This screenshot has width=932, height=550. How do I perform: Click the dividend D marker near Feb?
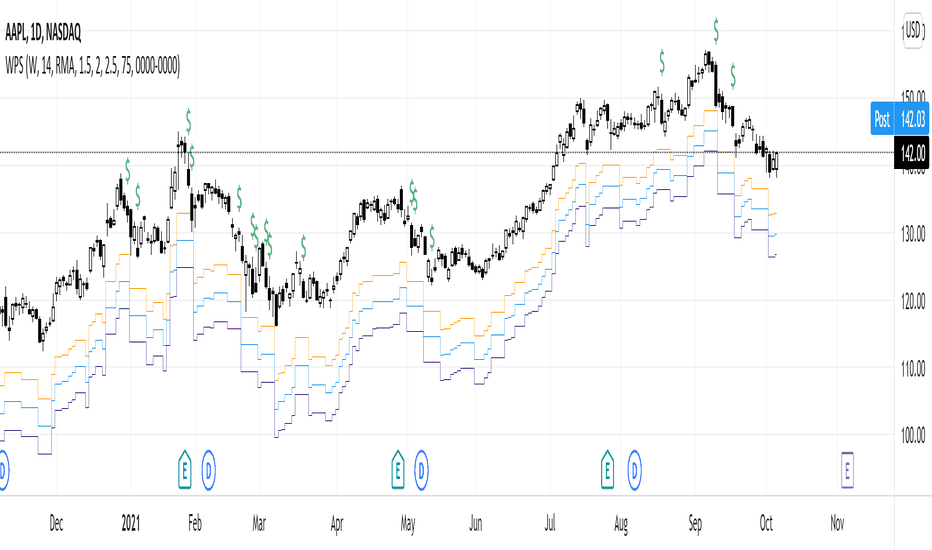point(209,470)
